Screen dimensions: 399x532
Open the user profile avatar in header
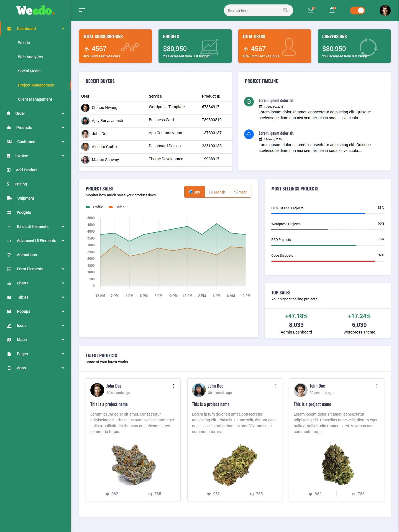[385, 11]
